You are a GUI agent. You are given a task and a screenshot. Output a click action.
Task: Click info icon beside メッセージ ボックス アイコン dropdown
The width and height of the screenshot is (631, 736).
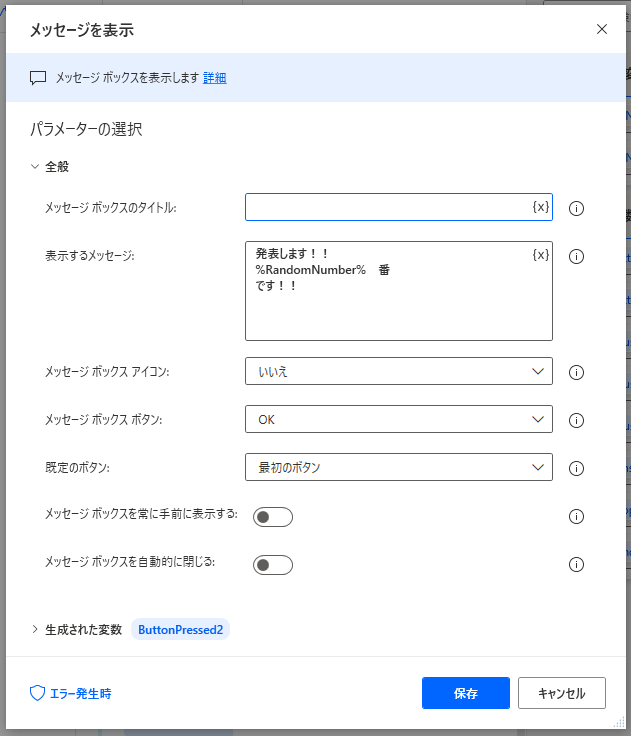(x=576, y=372)
